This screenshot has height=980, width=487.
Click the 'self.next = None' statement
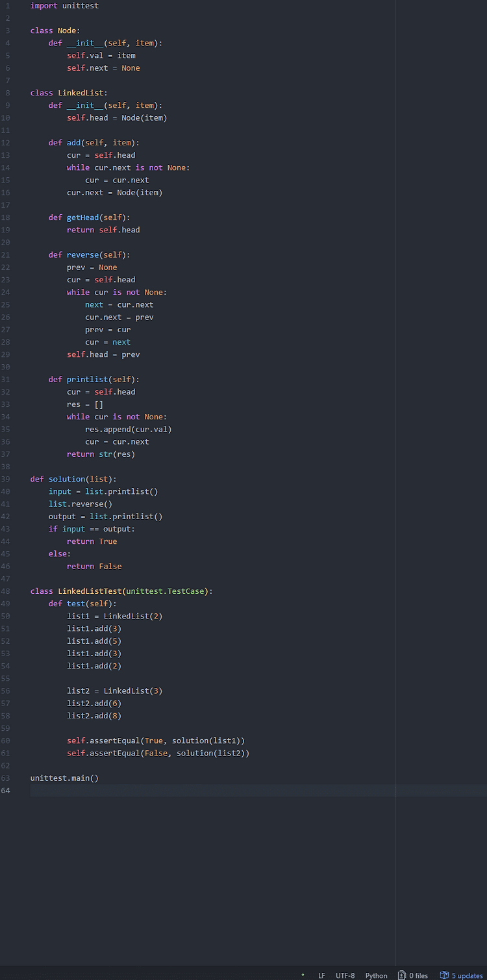coord(103,68)
